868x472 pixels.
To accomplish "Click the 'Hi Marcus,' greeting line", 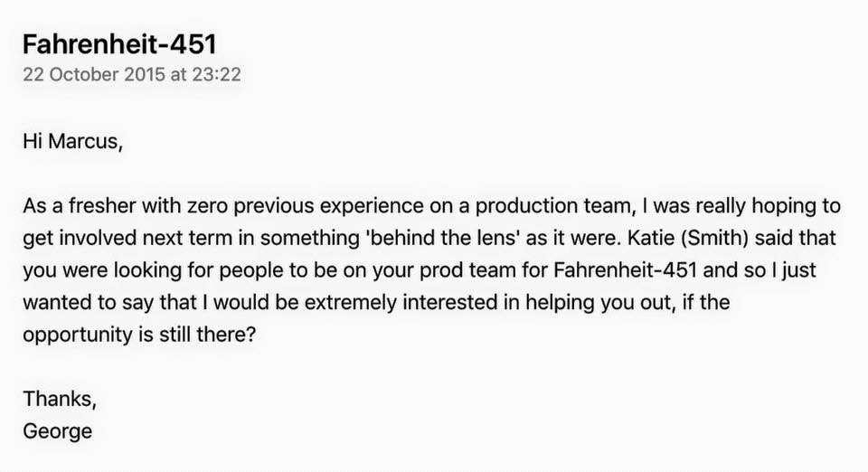I will click(71, 142).
